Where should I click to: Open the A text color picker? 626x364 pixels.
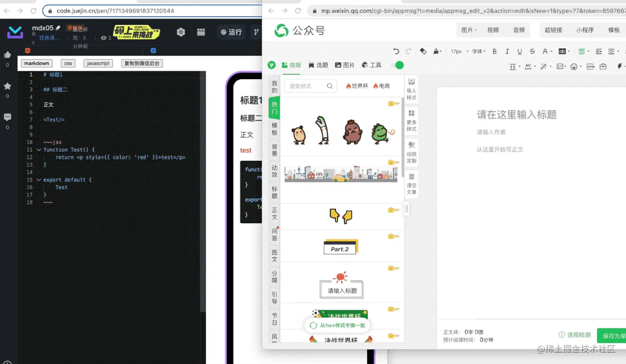(544, 51)
